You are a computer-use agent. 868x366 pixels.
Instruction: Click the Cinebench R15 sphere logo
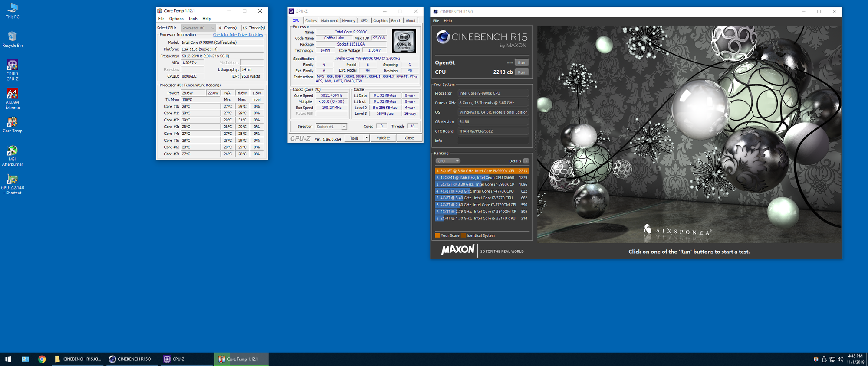[443, 37]
